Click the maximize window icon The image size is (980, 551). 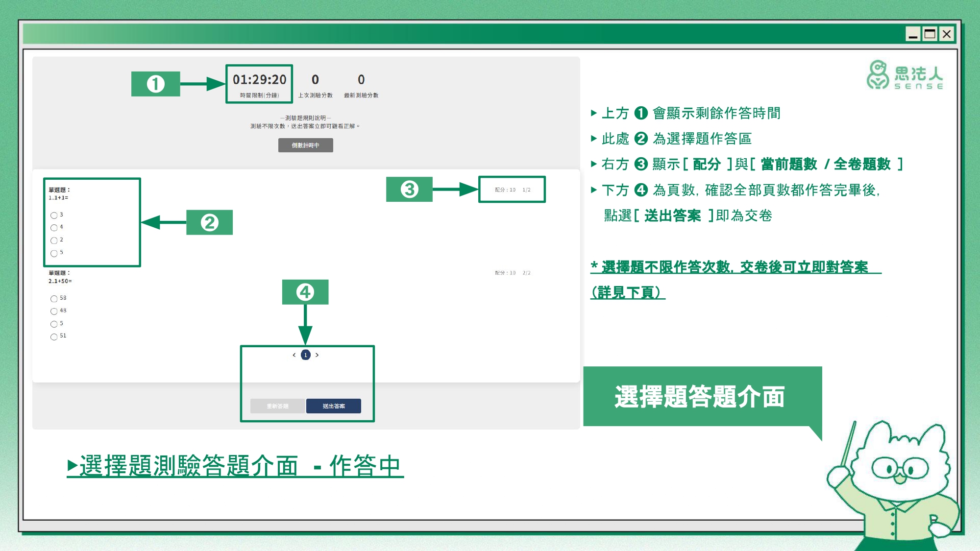coord(930,34)
